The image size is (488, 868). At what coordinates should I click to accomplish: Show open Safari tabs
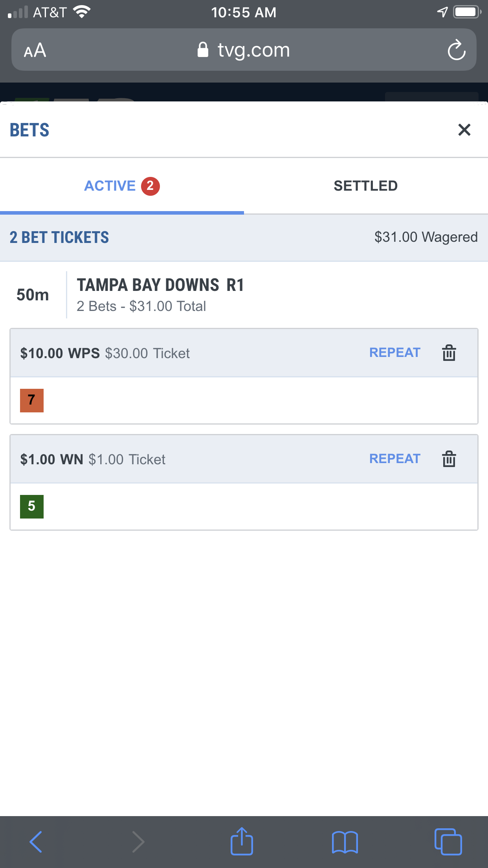coord(448,842)
